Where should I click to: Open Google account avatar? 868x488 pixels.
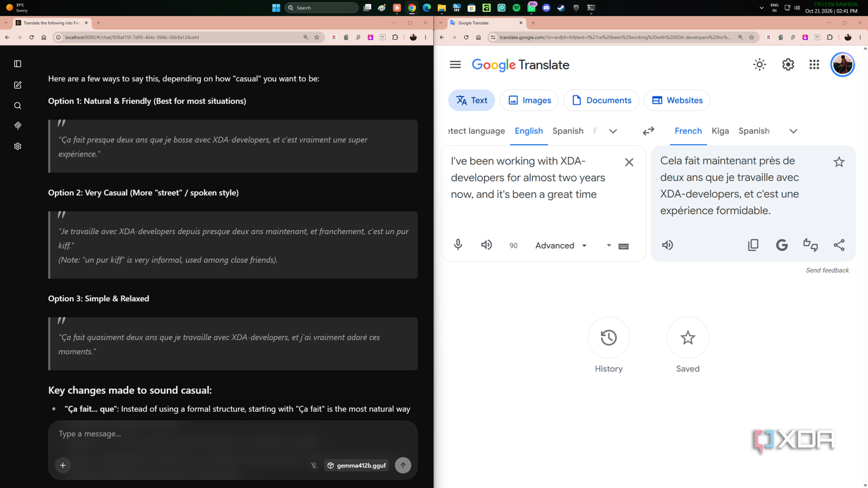pos(842,65)
